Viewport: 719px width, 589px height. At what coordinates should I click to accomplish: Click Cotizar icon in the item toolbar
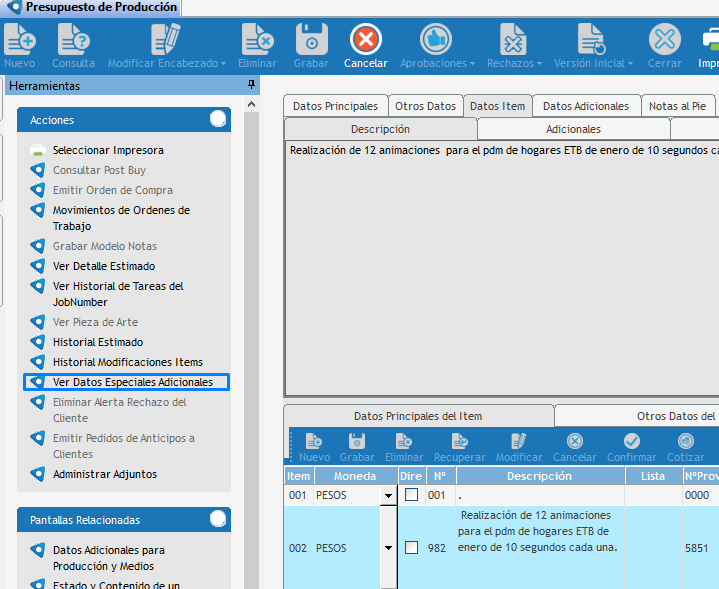pyautogui.click(x=685, y=441)
